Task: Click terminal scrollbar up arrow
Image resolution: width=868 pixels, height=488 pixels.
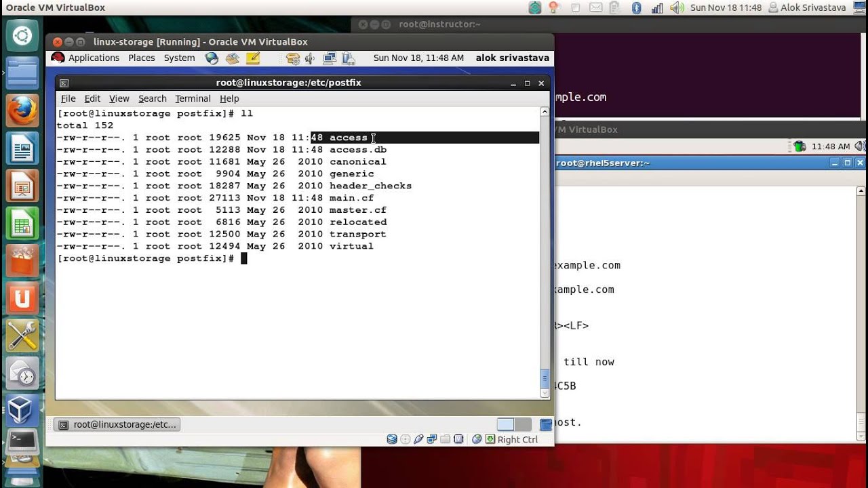Action: tap(545, 112)
